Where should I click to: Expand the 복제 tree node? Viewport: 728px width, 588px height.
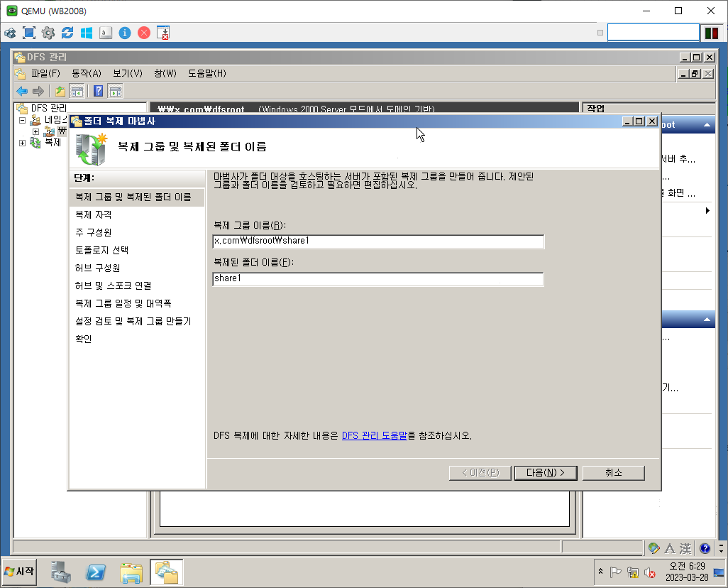(22, 143)
